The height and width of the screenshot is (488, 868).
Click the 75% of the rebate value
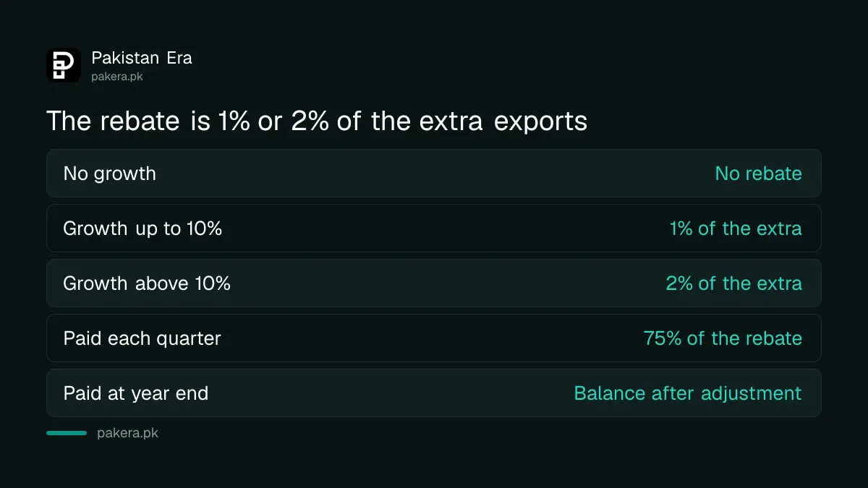(723, 338)
